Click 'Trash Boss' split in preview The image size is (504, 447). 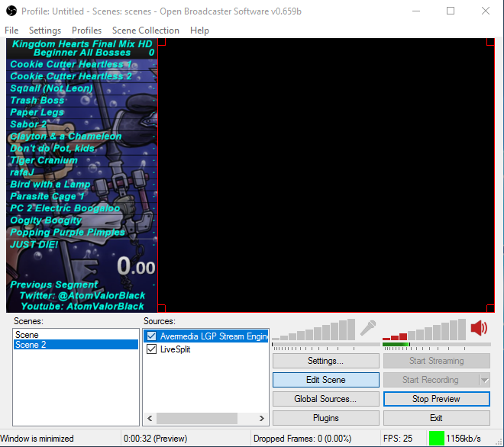pyautogui.click(x=37, y=100)
